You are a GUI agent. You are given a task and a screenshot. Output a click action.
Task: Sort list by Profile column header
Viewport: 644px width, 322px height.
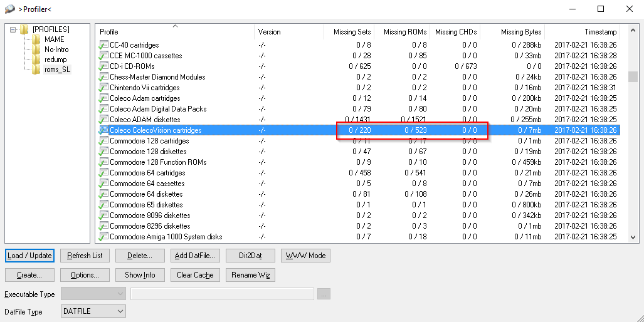click(176, 31)
